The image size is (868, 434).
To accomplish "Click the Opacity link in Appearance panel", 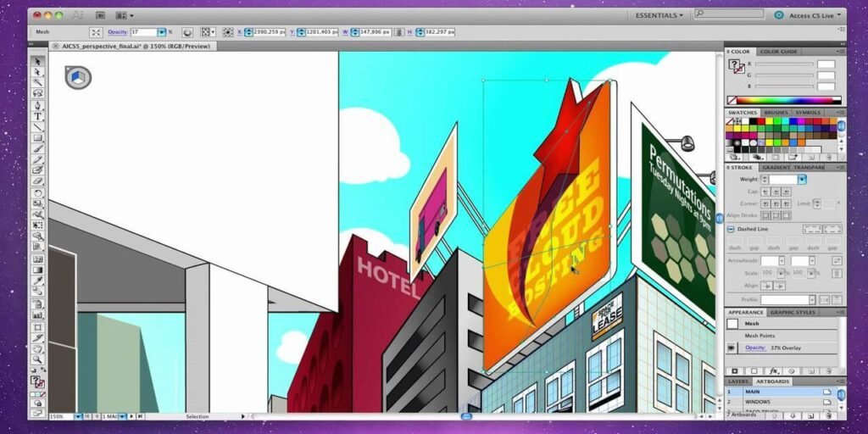I will point(755,348).
